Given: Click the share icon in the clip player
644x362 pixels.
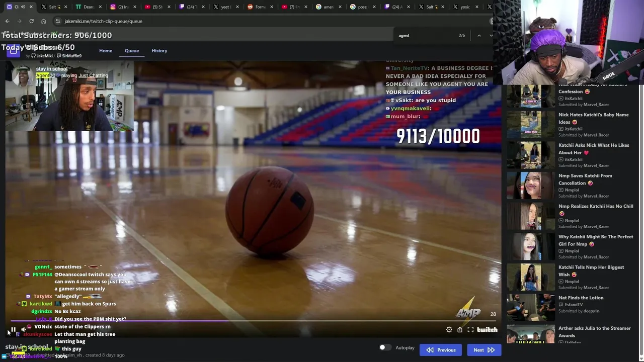Looking at the screenshot, I should tap(460, 330).
